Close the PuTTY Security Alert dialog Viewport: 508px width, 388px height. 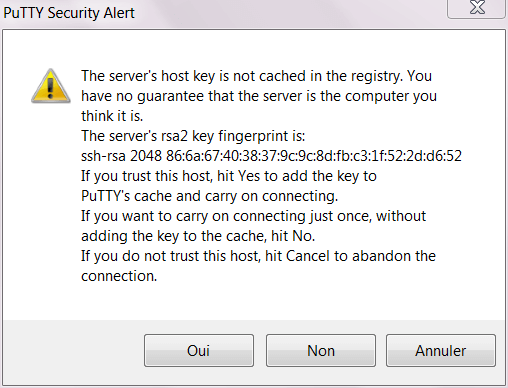click(x=477, y=8)
